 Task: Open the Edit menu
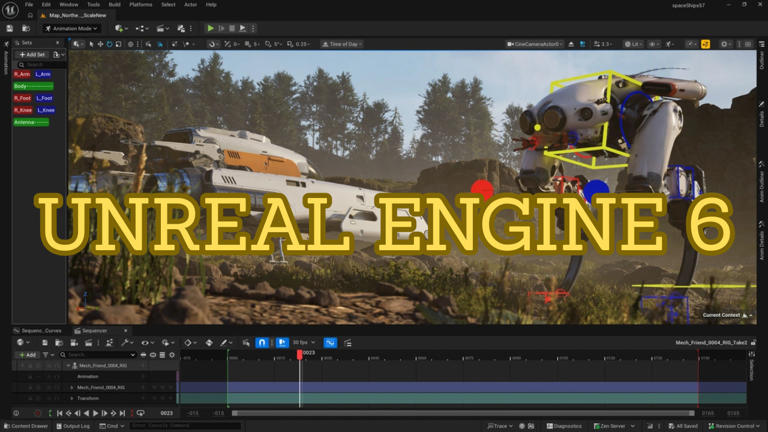[46, 4]
